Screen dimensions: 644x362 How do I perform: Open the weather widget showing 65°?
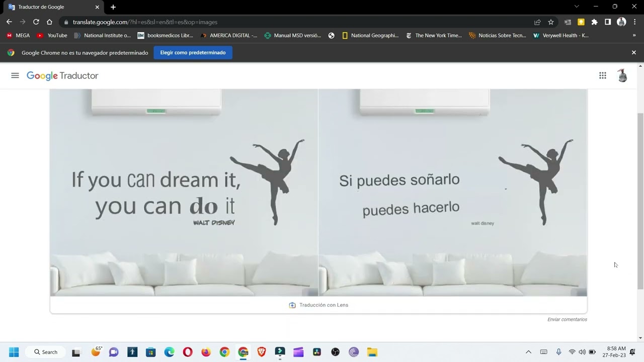pos(96,351)
